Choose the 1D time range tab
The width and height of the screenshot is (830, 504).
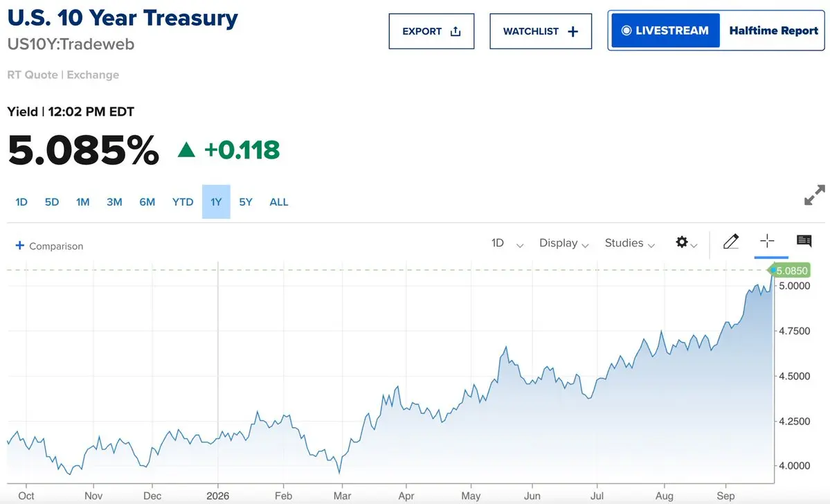tap(21, 201)
